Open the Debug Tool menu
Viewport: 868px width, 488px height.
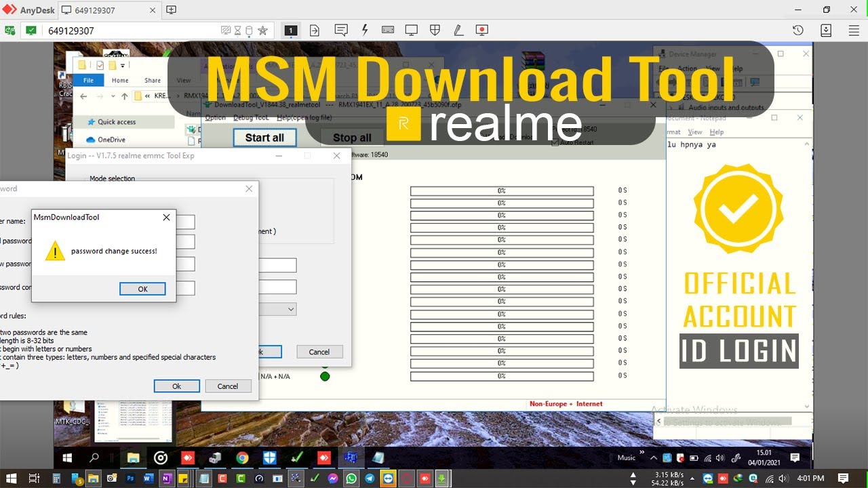(251, 117)
